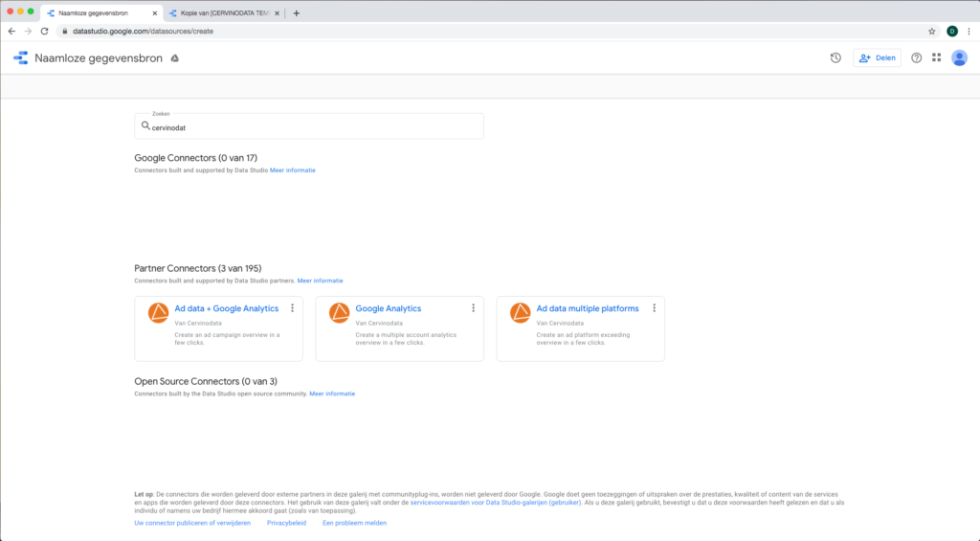The image size is (980, 541).
Task: Click the Naamloze gegevensbron title to rename
Action: [99, 58]
